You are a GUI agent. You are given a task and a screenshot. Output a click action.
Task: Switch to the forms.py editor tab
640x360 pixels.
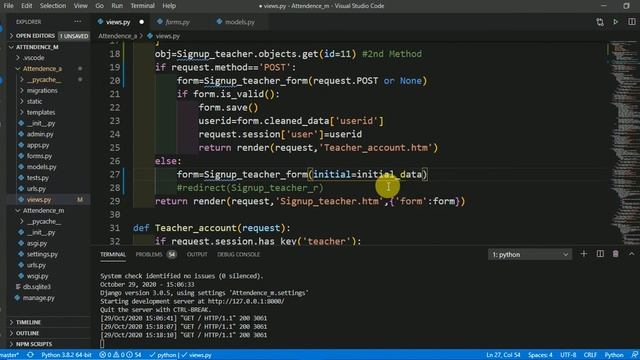click(x=177, y=22)
